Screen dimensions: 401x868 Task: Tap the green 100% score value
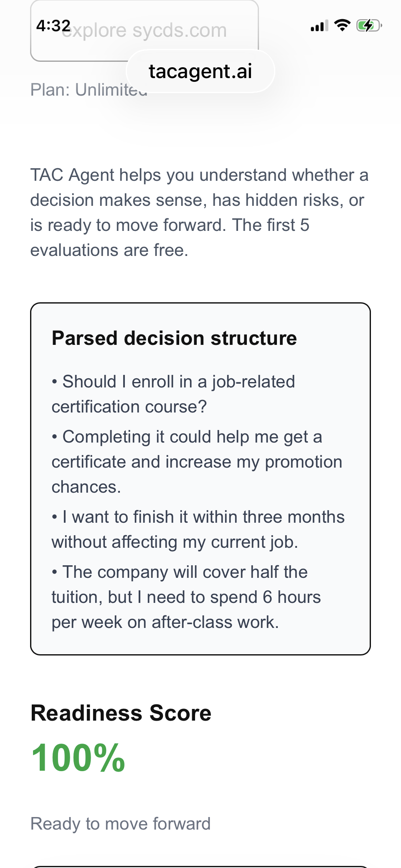tap(79, 758)
